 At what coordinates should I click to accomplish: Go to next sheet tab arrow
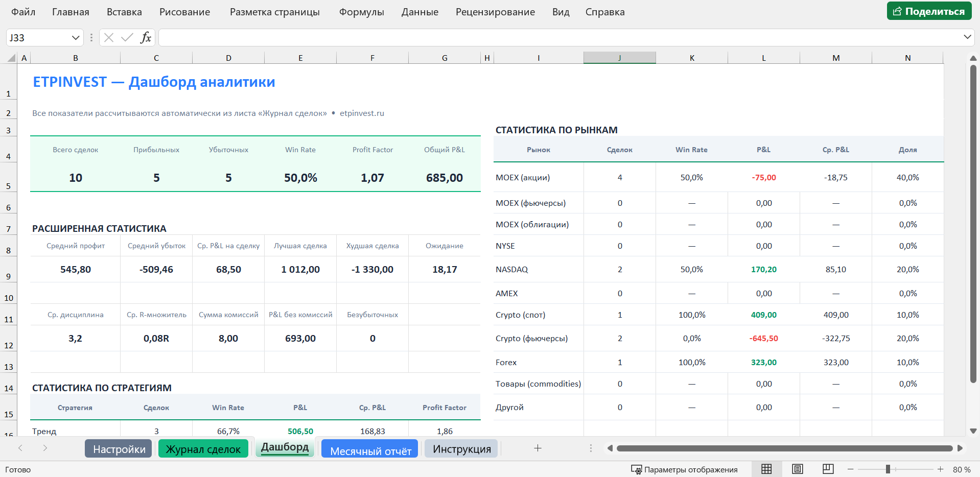(45, 448)
